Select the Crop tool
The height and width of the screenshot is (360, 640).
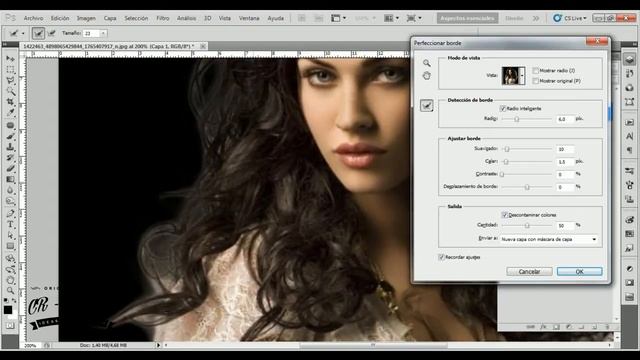pos(10,102)
